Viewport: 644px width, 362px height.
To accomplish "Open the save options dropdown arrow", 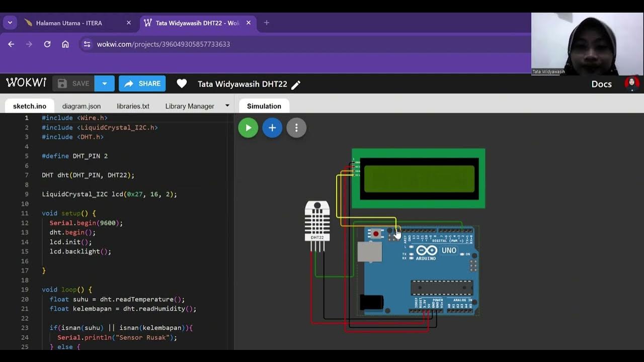I will click(105, 83).
